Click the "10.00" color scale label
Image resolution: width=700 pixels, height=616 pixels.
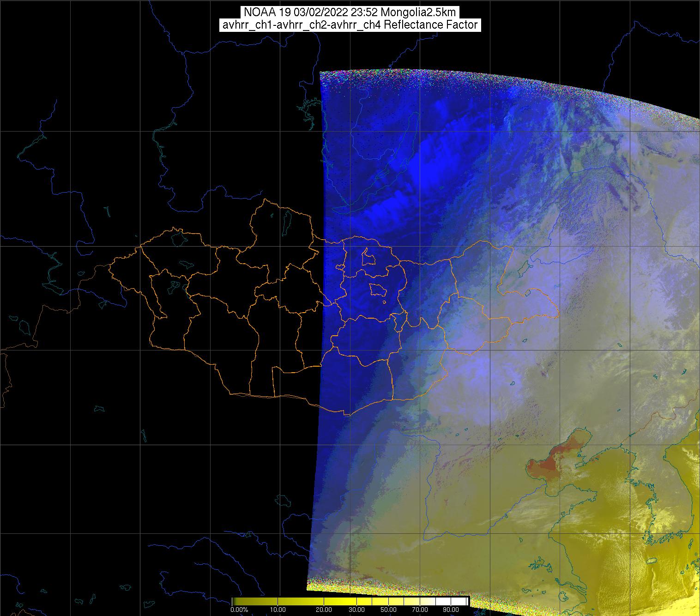pos(278,610)
